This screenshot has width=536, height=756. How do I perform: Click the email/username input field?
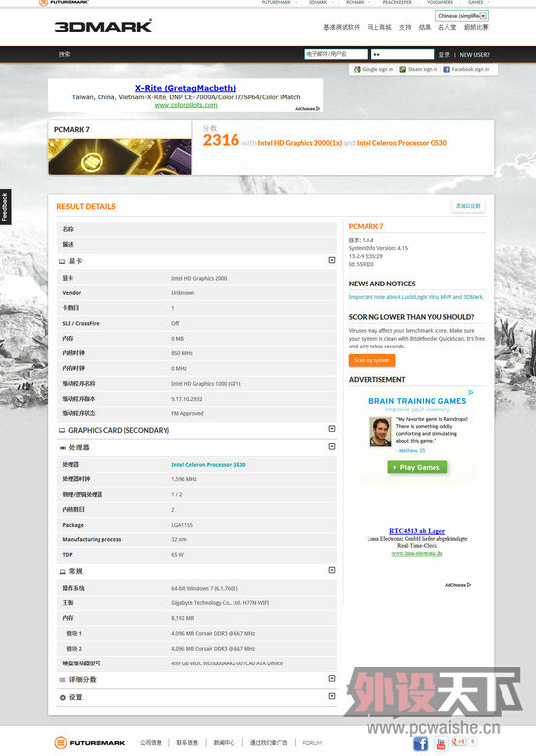(x=336, y=54)
